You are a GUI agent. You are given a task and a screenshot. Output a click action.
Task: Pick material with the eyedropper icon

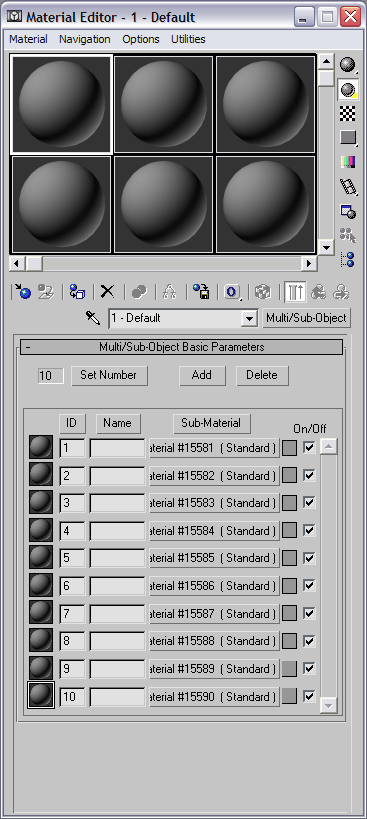(93, 318)
